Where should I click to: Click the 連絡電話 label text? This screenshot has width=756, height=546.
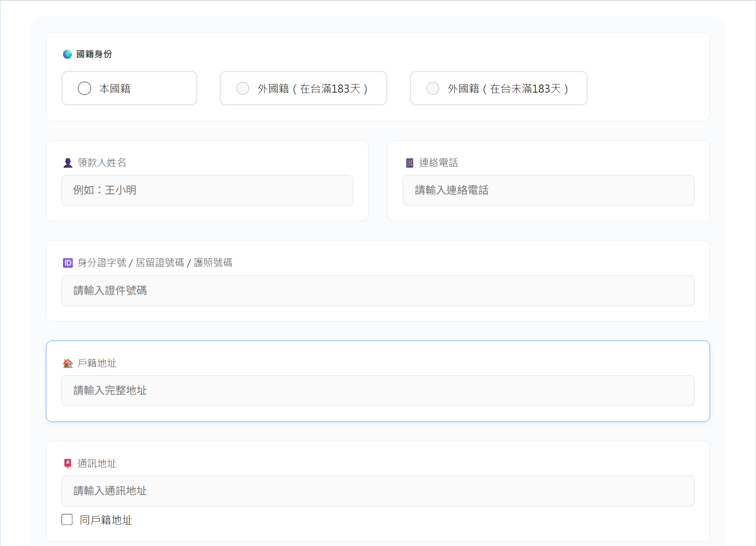pyautogui.click(x=438, y=163)
